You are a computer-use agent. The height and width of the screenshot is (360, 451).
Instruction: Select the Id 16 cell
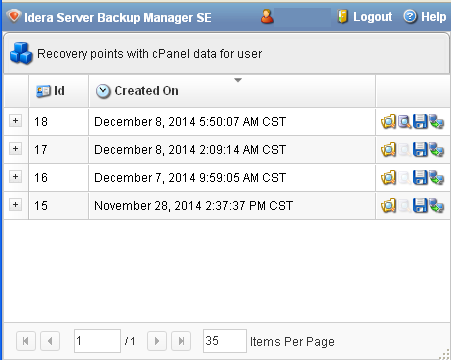[x=59, y=178]
